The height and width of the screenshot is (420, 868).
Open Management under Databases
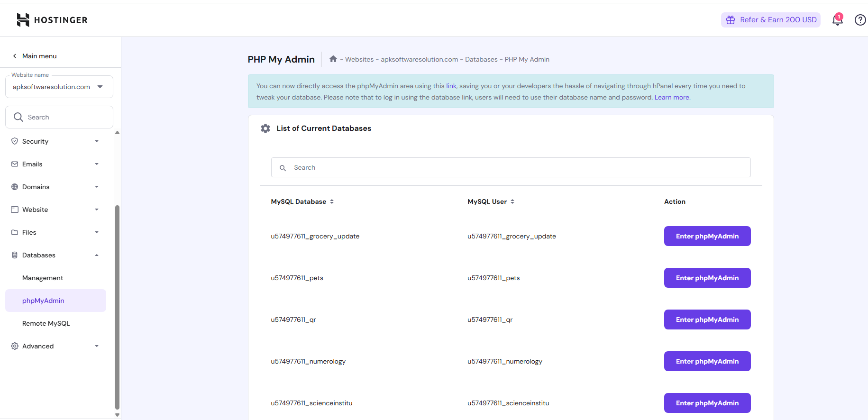pyautogui.click(x=43, y=278)
